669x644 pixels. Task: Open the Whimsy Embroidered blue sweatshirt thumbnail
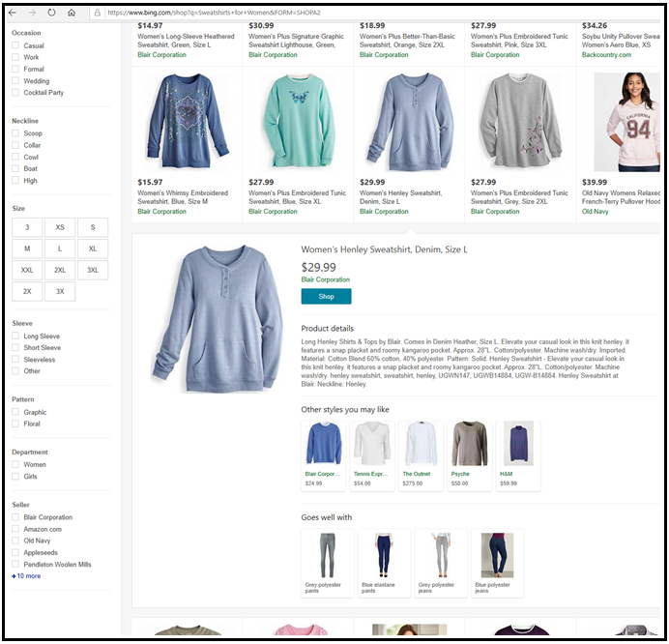(187, 121)
